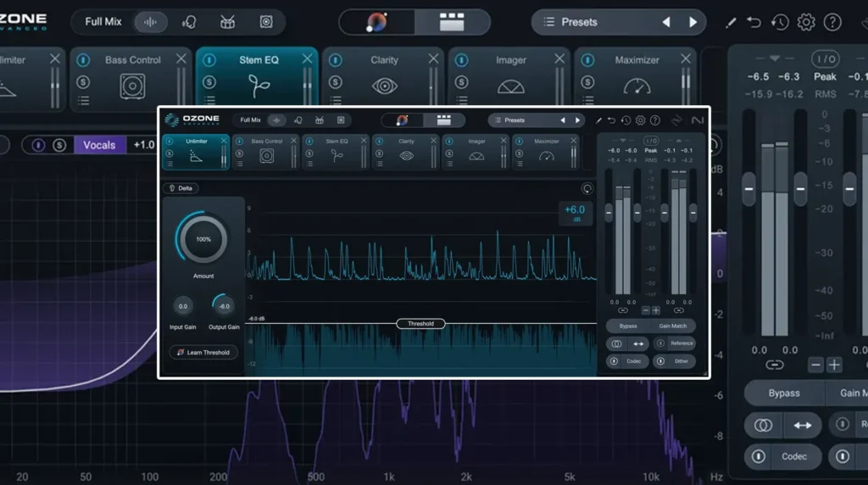Open Unlimiter preset list in inset window
This screenshot has width=868, height=485.
[170, 164]
